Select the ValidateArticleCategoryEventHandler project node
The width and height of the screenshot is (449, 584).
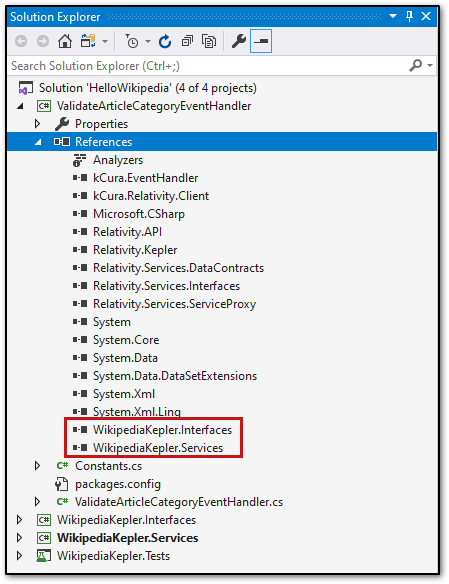[154, 106]
